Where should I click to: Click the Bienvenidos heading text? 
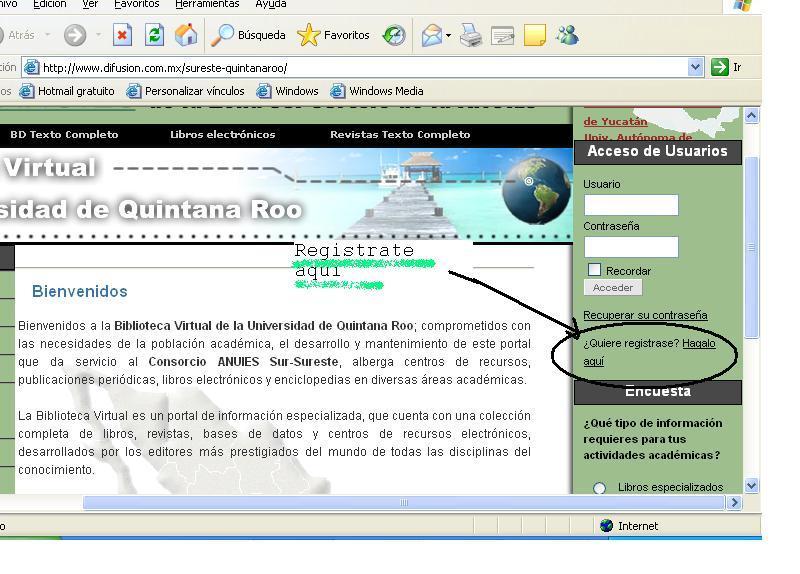[80, 291]
